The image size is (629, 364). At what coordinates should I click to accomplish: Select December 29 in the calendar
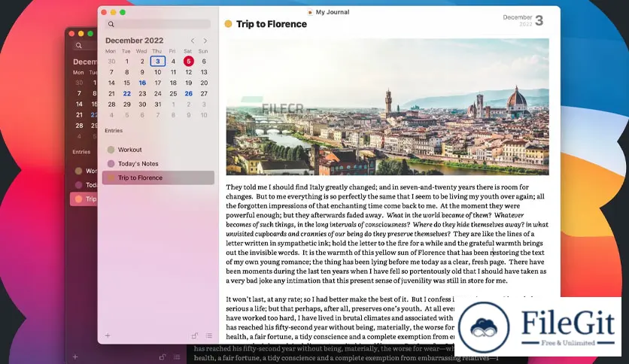(126, 105)
